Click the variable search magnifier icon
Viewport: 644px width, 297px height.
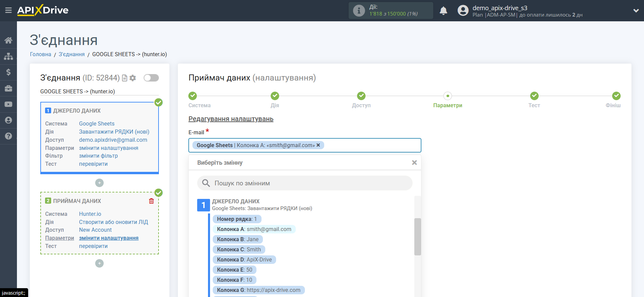pyautogui.click(x=206, y=183)
